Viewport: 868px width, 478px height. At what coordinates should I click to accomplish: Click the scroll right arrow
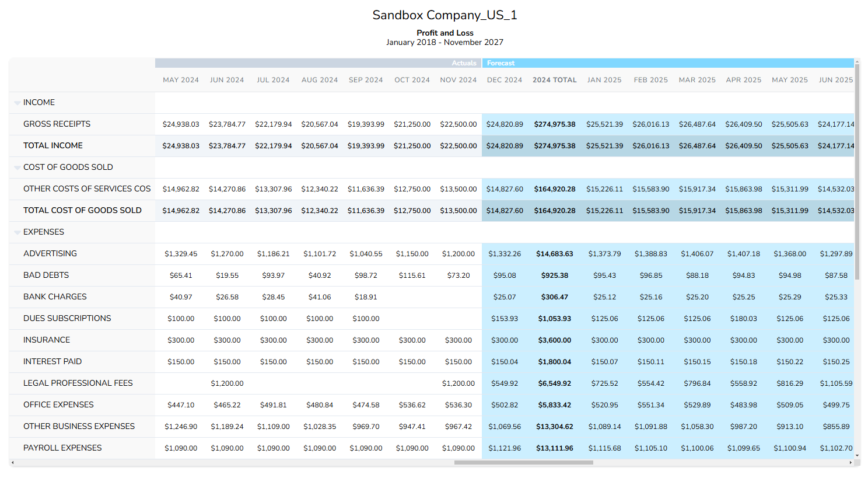tap(850, 463)
